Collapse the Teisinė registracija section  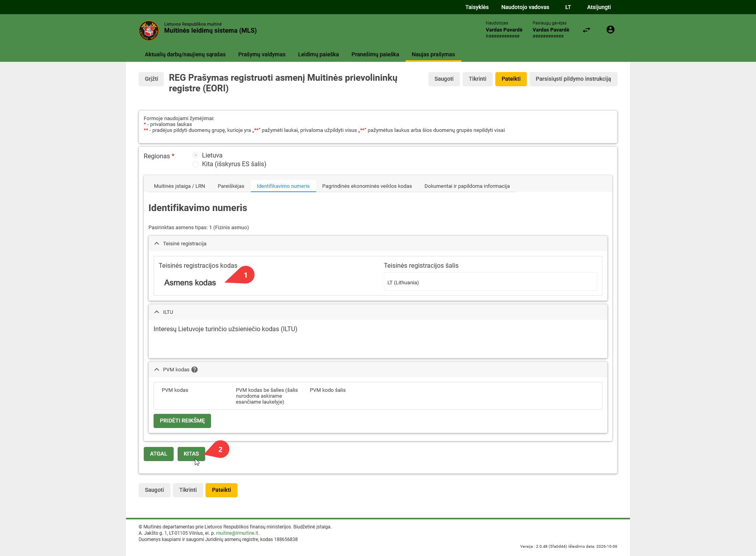pos(157,244)
